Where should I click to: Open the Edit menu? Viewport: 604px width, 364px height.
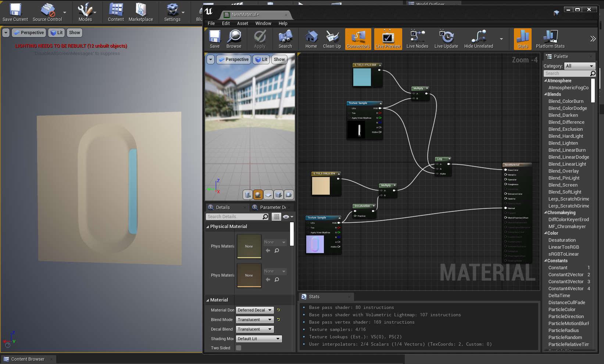(226, 24)
